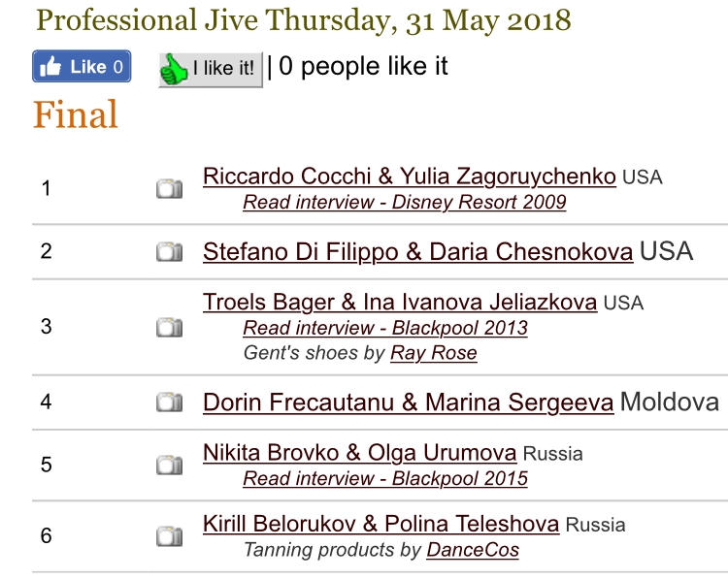Open Nikita Brovko & Olga Urumova link
This screenshot has width=728, height=579.
click(360, 453)
